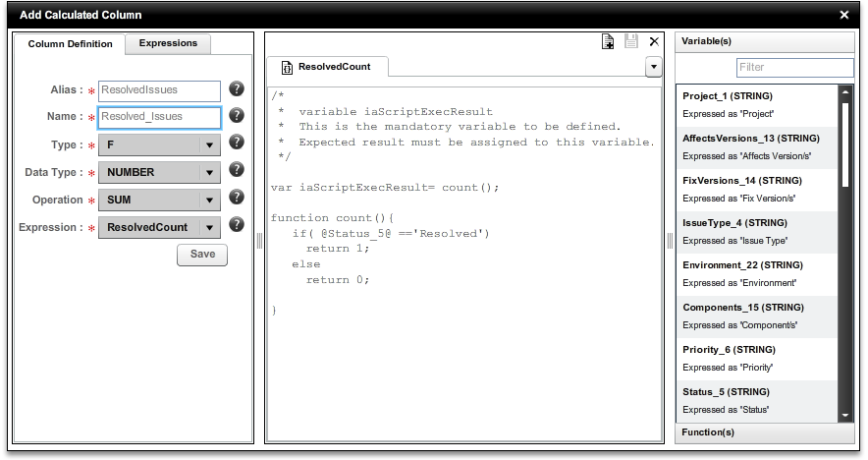Click the Alias input field

coord(159,90)
